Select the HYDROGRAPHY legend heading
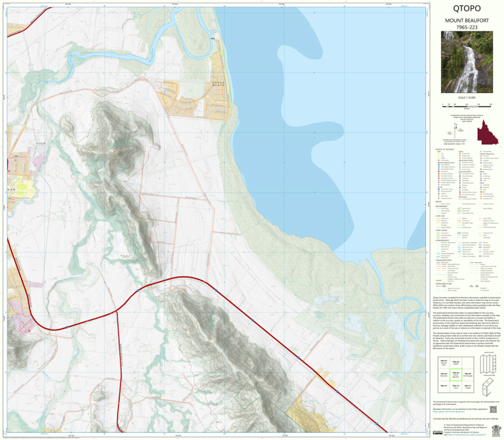 pos(442,240)
